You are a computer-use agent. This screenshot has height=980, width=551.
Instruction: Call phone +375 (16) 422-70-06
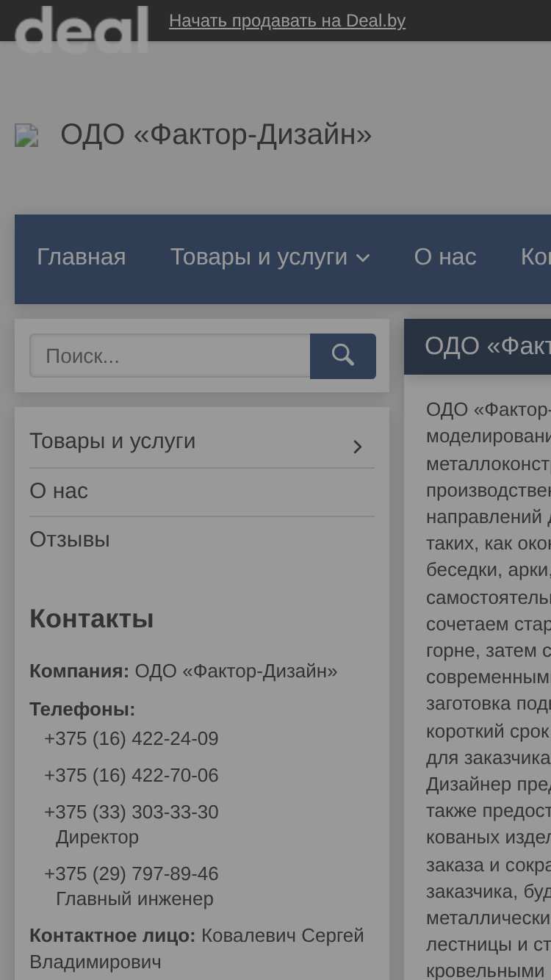point(132,776)
